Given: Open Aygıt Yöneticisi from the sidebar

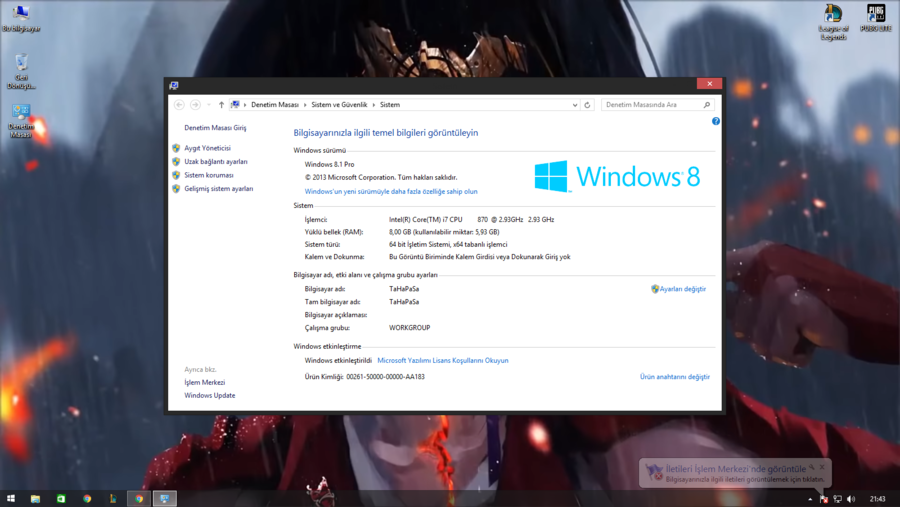Looking at the screenshot, I should 207,148.
